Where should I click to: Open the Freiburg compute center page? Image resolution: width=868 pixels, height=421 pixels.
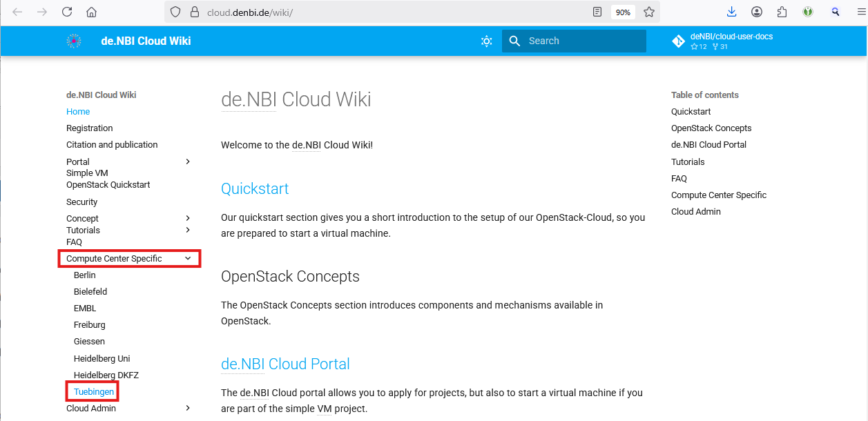tap(90, 325)
